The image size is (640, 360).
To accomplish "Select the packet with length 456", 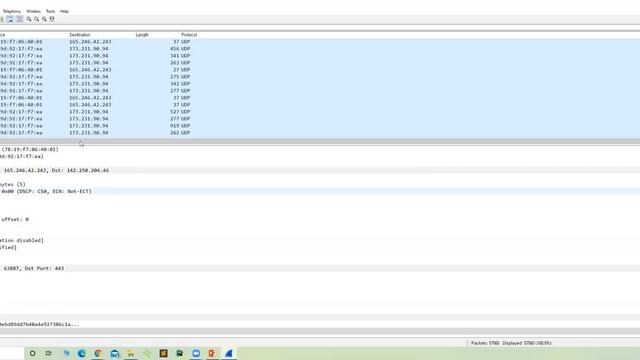I will tap(320, 49).
